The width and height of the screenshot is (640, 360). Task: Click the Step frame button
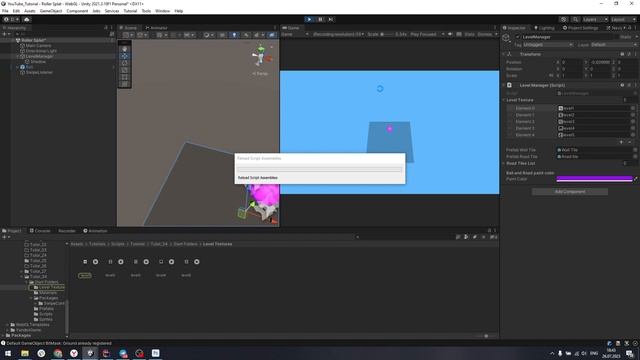[x=331, y=19]
